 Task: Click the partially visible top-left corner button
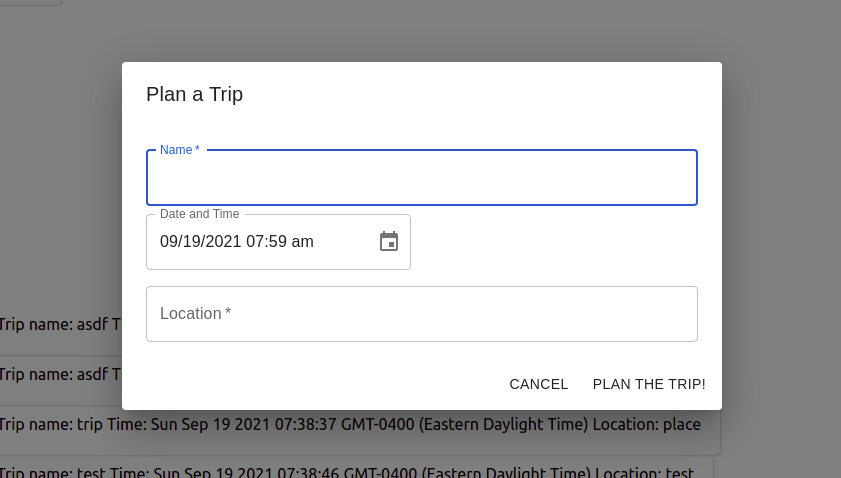tap(28, 2)
